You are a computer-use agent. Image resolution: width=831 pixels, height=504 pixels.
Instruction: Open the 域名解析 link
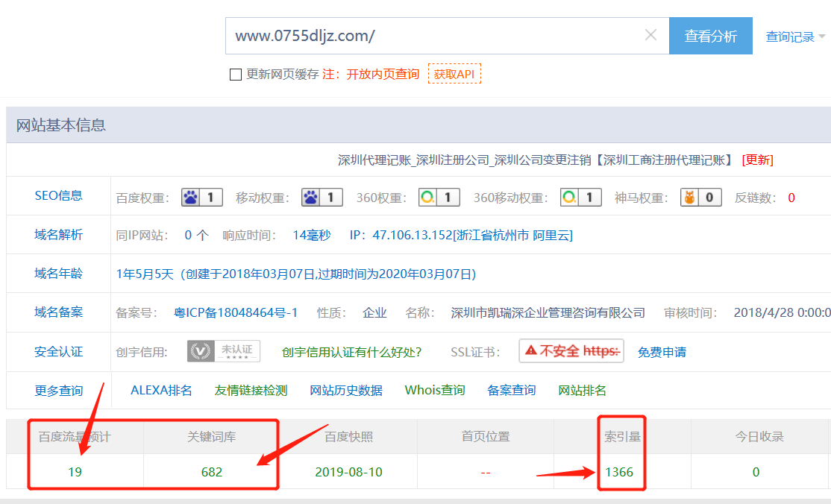58,235
